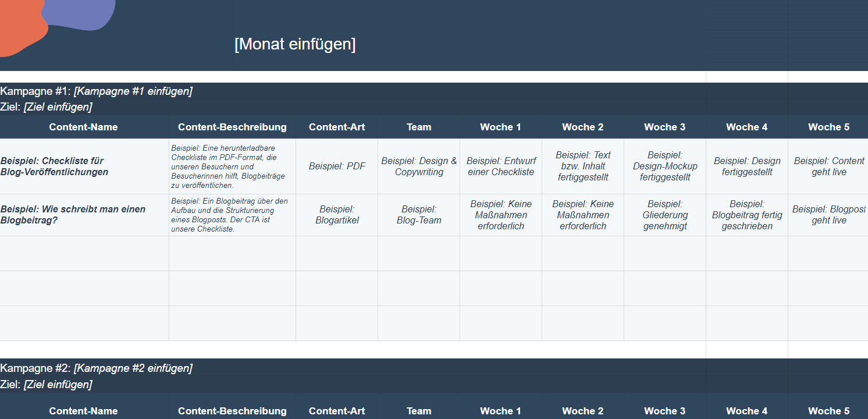Click the Ziel cell under Kampagne #1
This screenshot has height=419, width=868.
(47, 107)
